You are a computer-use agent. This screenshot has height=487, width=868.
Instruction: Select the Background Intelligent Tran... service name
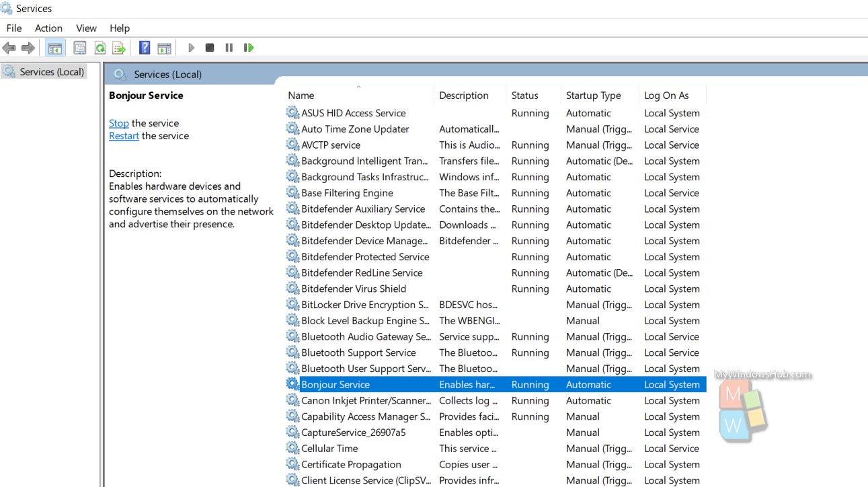(x=365, y=161)
